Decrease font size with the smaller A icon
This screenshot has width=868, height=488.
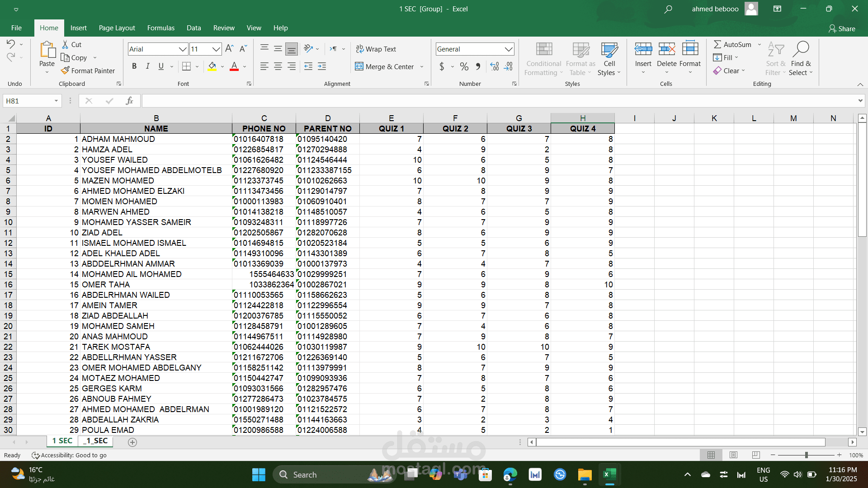[x=243, y=49]
